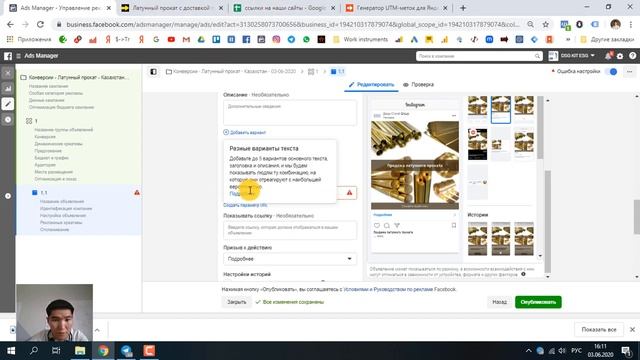Bookmark this page with the star icon
This screenshot has height=360, width=640.
click(x=546, y=24)
